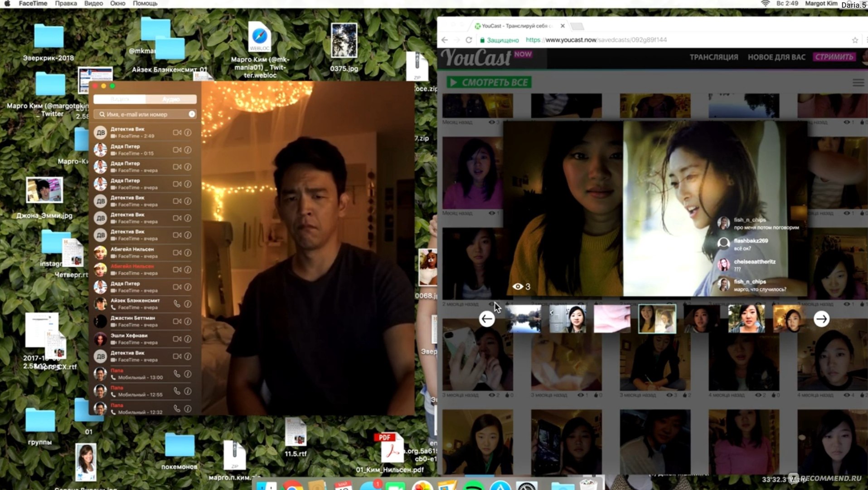Reload the YouCast page
This screenshot has width=868, height=490.
[x=469, y=40]
